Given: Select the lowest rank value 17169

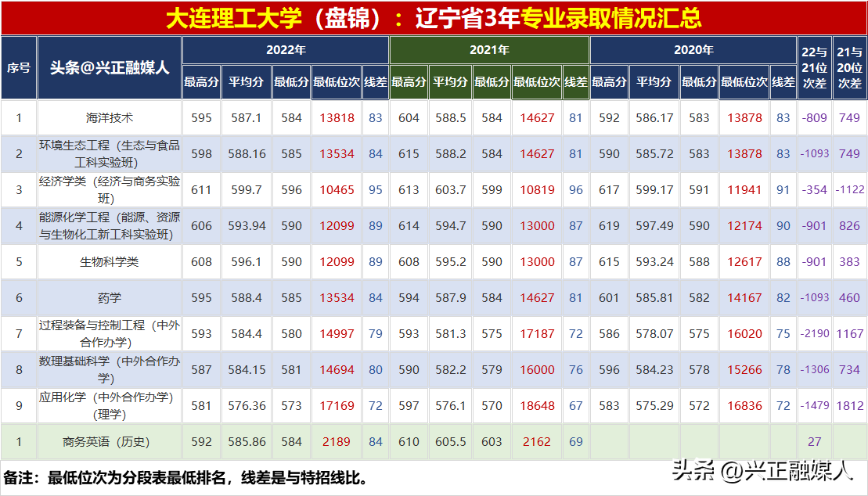Looking at the screenshot, I should pos(337,406).
